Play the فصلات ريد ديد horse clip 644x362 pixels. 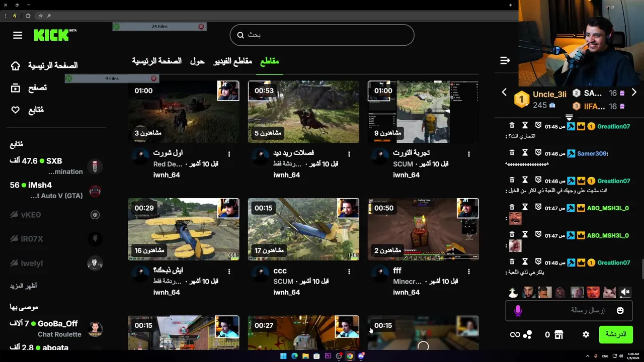point(303,112)
